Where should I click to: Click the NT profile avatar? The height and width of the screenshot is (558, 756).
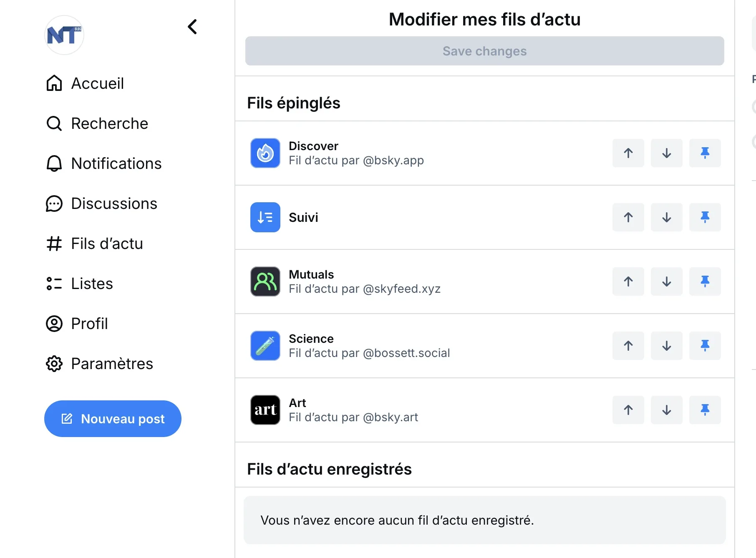click(64, 35)
